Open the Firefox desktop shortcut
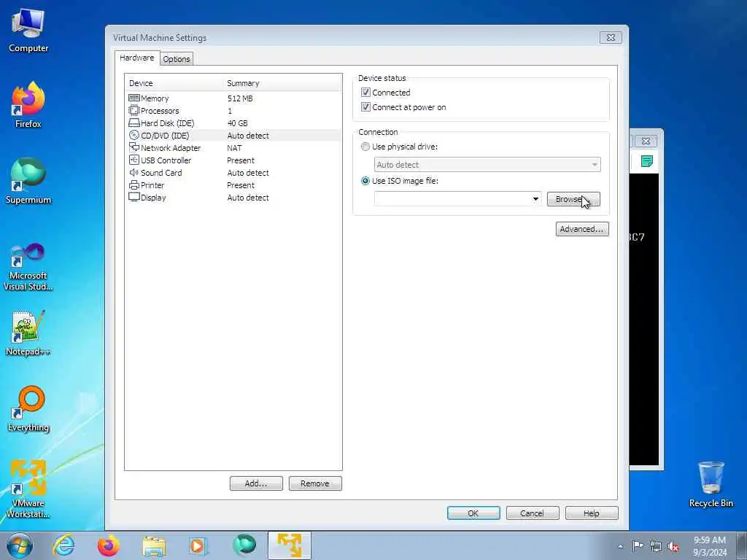747x560 pixels. [x=28, y=105]
